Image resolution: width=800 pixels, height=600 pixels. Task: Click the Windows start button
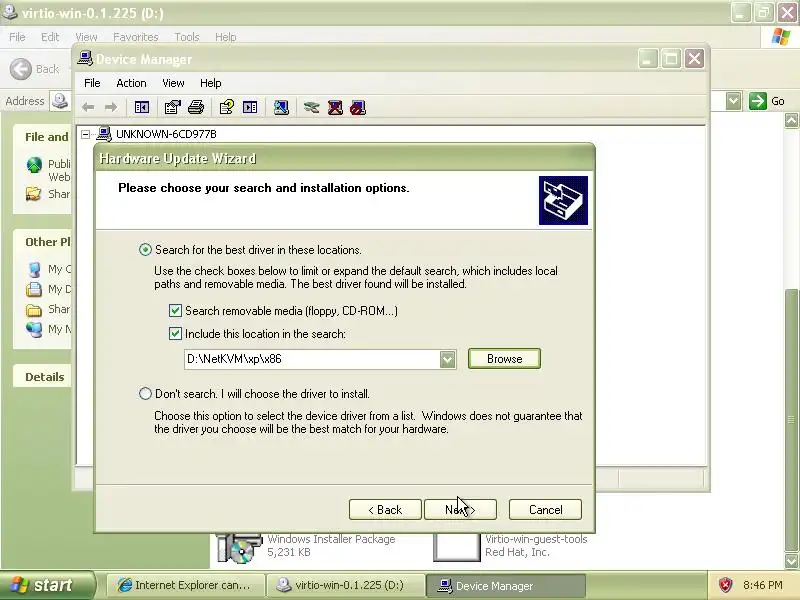tap(47, 585)
